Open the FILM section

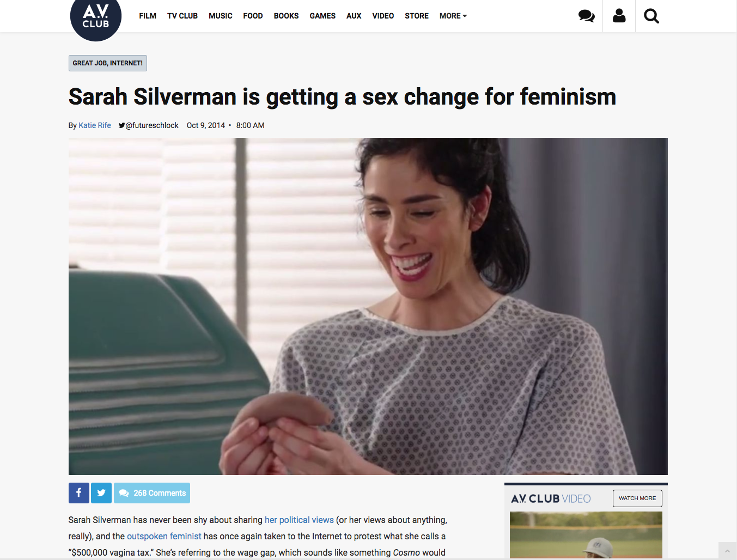[148, 16]
